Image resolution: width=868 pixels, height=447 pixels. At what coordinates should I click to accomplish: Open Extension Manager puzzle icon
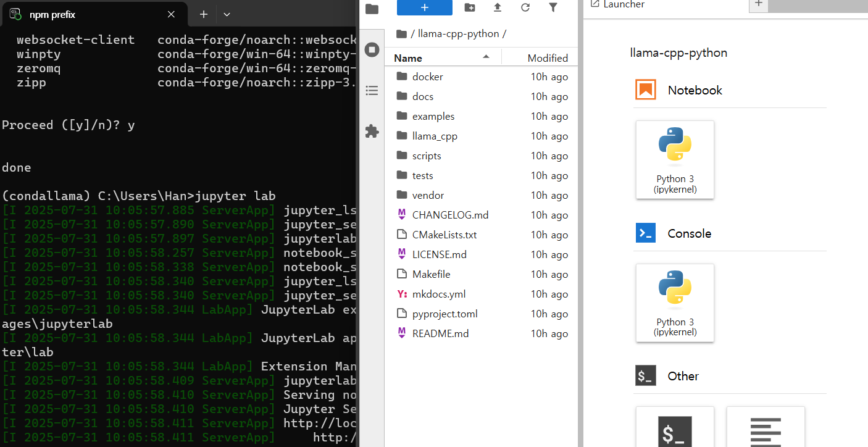point(372,132)
